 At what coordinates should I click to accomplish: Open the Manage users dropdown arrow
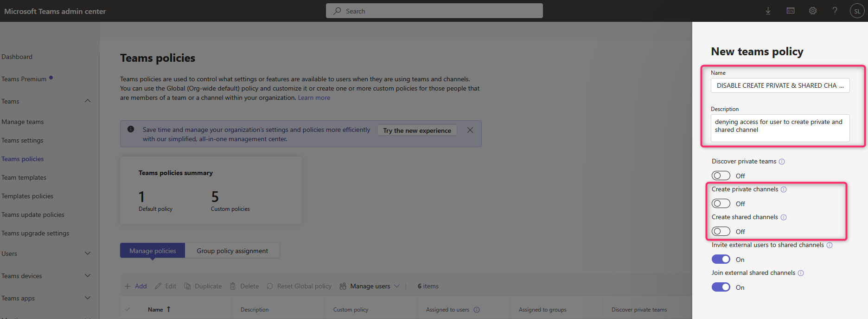point(396,286)
